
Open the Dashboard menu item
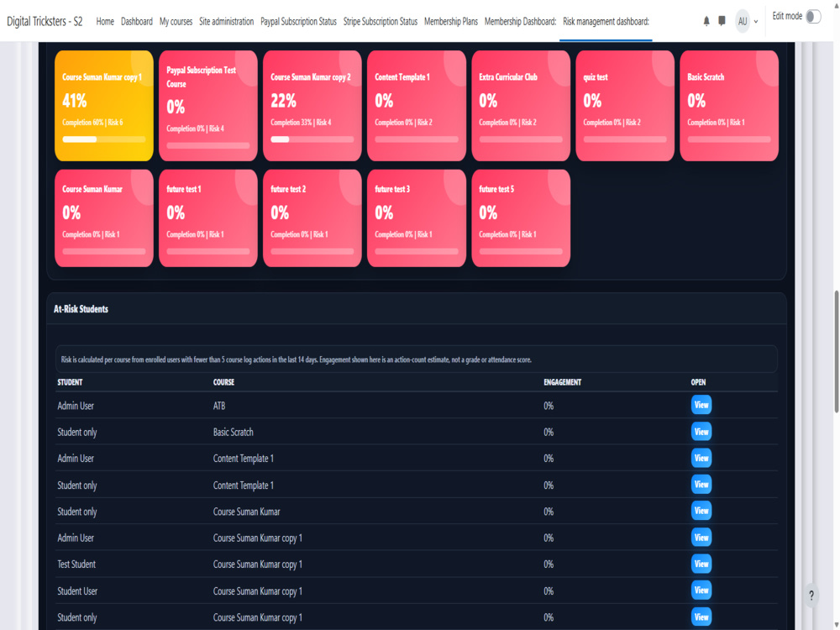click(137, 22)
